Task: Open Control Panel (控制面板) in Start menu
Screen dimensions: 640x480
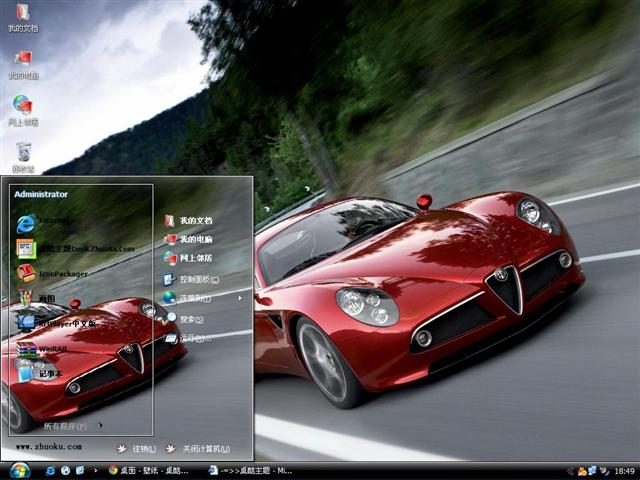Action: 198,279
